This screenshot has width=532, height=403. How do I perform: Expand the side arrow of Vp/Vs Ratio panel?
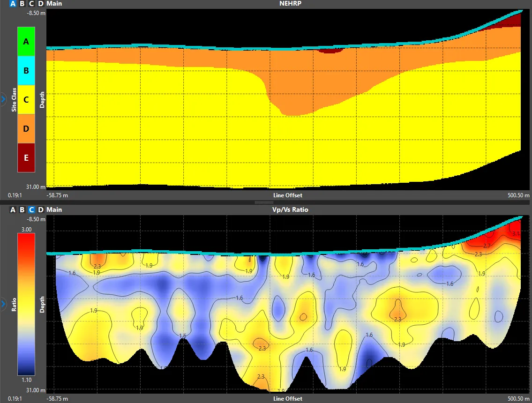pos(3,304)
